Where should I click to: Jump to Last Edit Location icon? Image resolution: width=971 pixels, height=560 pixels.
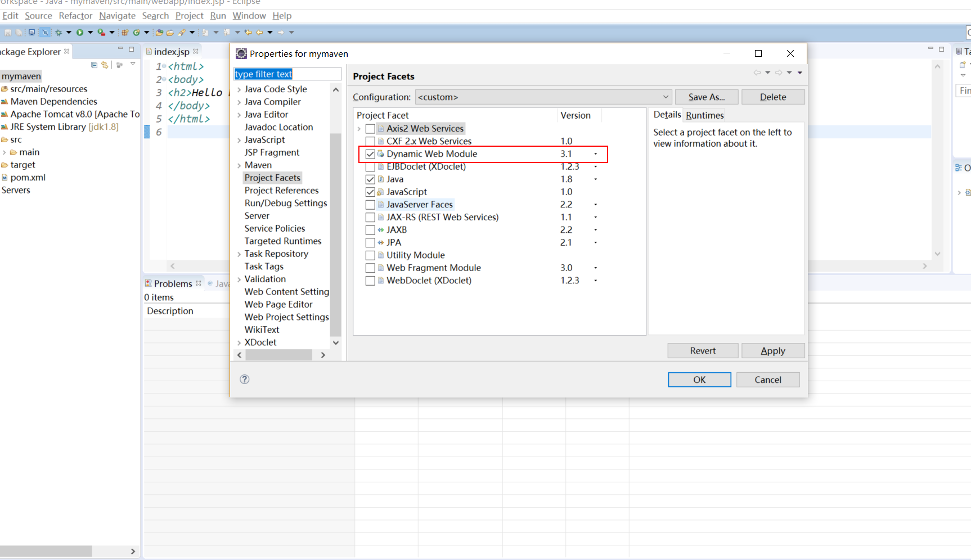click(248, 32)
